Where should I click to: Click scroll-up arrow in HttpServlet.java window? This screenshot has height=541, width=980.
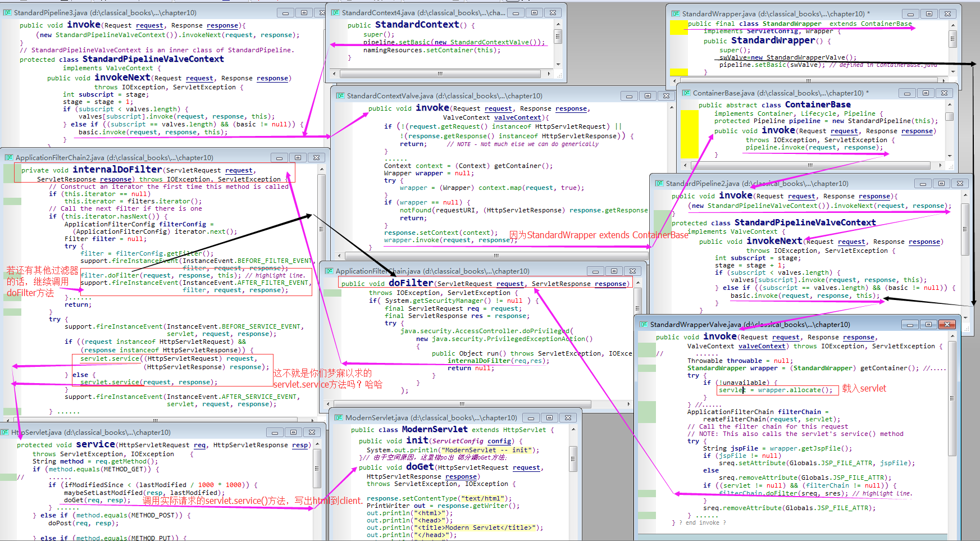pos(317,444)
